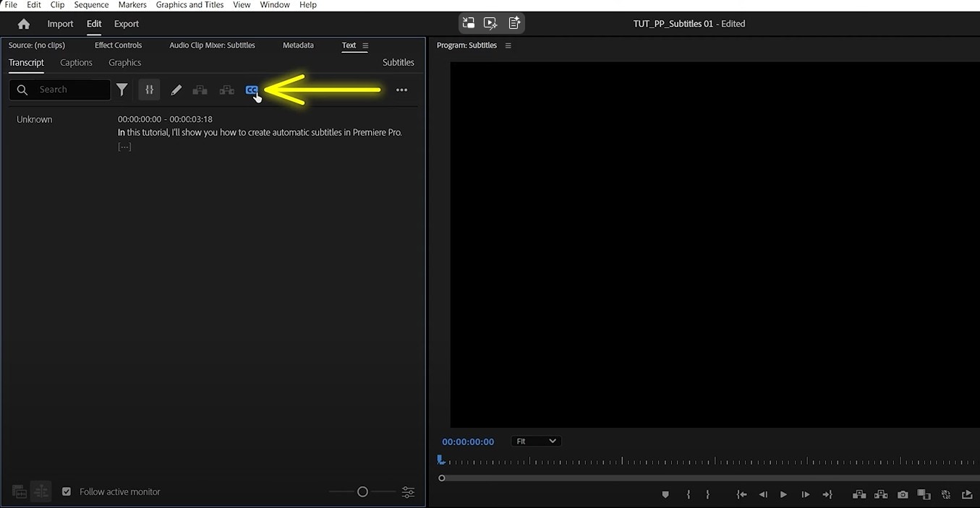The width and height of the screenshot is (980, 508).
Task: Open the settings sliders icon at Text panel bottom
Action: click(408, 492)
